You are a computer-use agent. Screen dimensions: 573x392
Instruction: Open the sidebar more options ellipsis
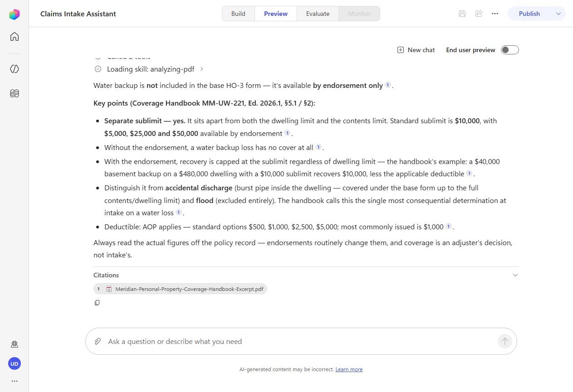point(15,381)
